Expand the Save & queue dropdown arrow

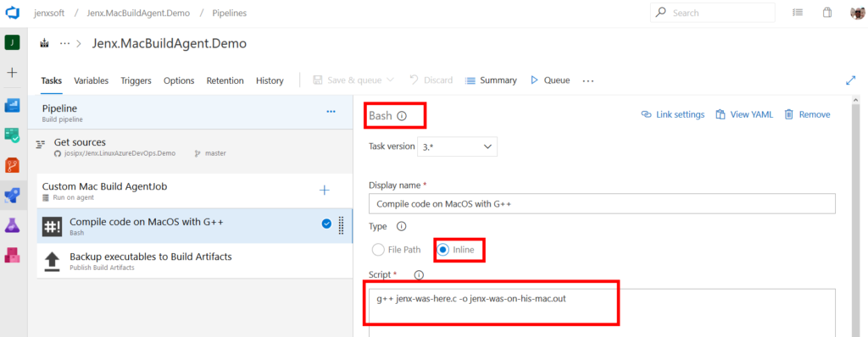390,80
